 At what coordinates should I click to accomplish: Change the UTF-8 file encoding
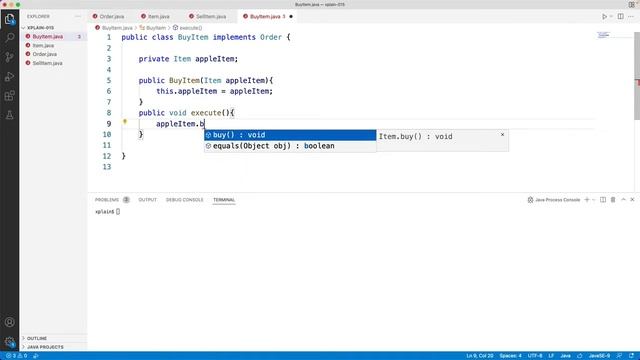click(535, 356)
